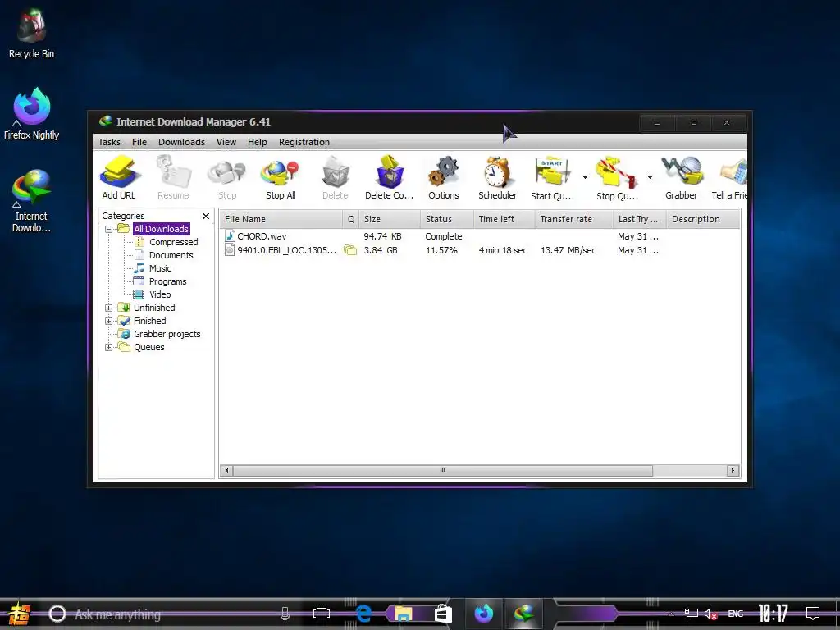The width and height of the screenshot is (840, 630).
Task: Open Start Queue dropdown arrow
Action: pyautogui.click(x=585, y=177)
